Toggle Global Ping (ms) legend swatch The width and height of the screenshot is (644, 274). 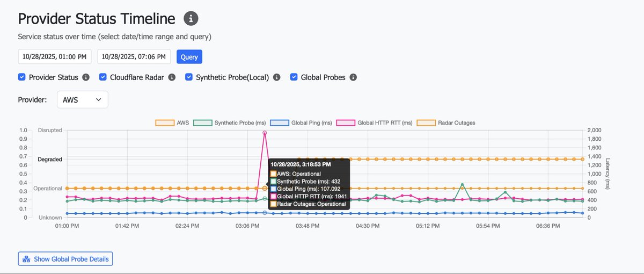280,122
